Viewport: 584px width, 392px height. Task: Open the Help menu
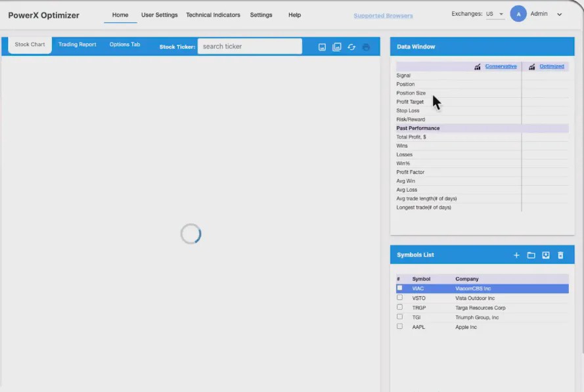pos(294,15)
